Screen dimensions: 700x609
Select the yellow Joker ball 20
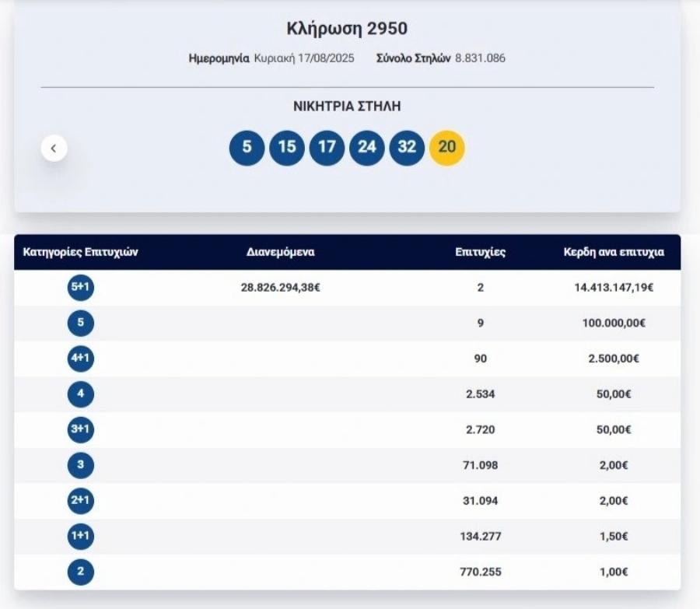pyautogui.click(x=446, y=147)
